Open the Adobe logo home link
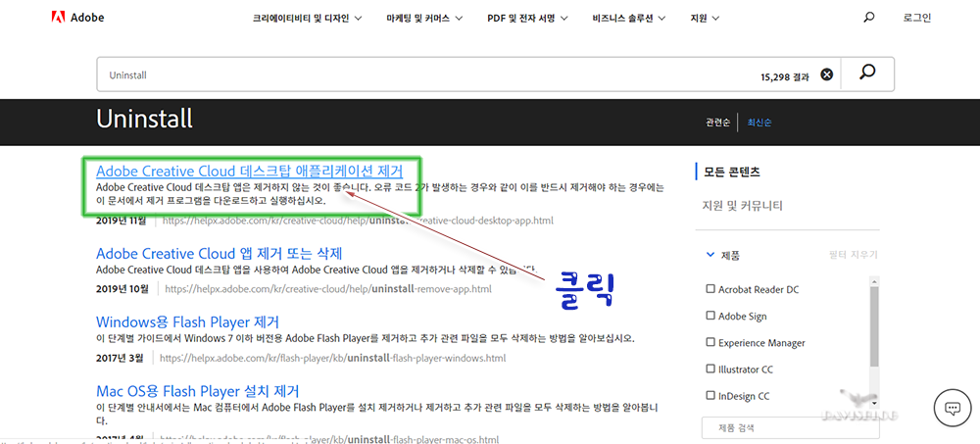Screen dimensions: 980x444 pyautogui.click(x=77, y=18)
